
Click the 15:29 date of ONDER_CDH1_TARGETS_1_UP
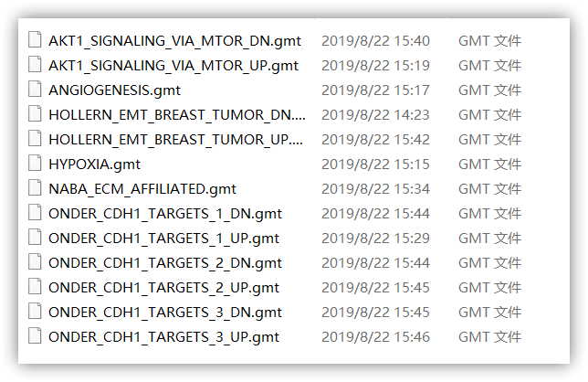[x=375, y=239]
